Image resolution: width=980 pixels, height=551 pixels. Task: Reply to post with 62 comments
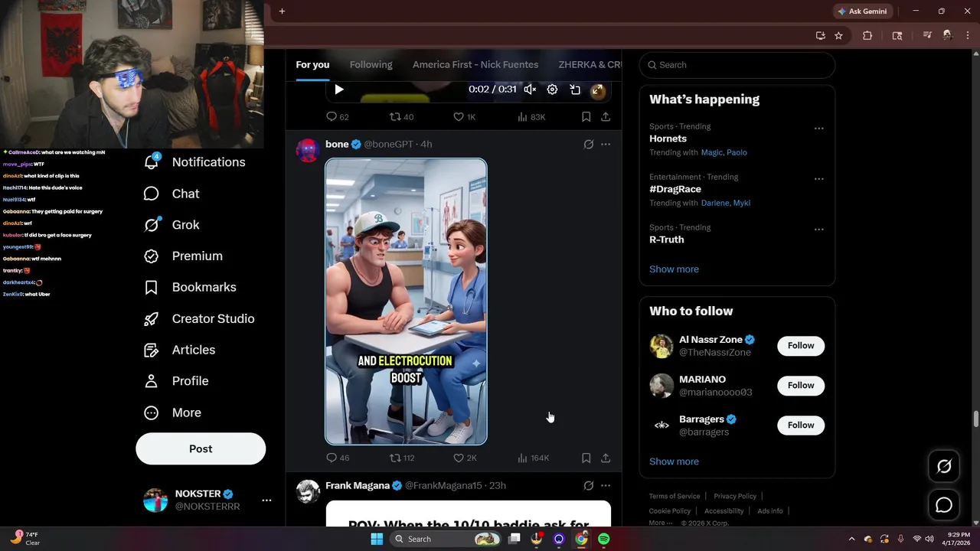[338, 117]
